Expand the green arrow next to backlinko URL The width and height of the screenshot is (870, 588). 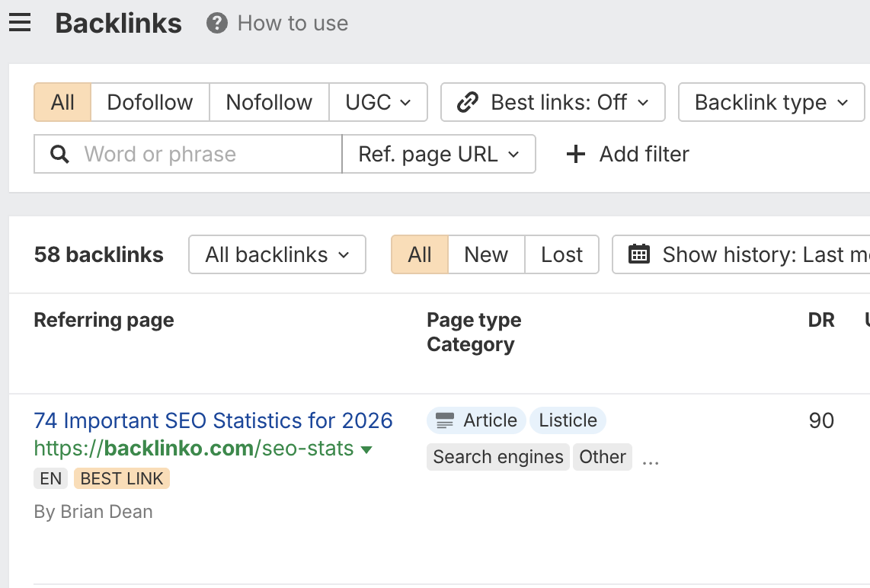point(366,449)
